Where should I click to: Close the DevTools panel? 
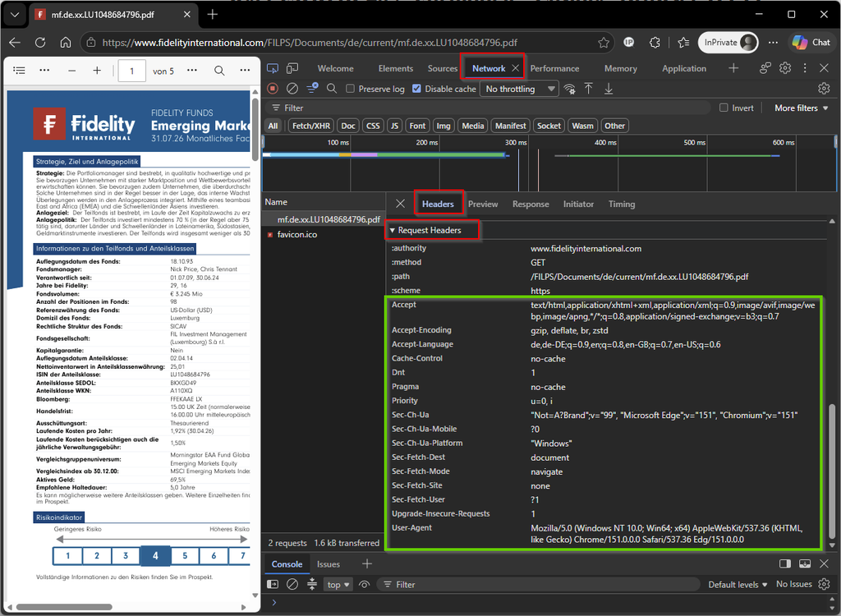(x=825, y=68)
